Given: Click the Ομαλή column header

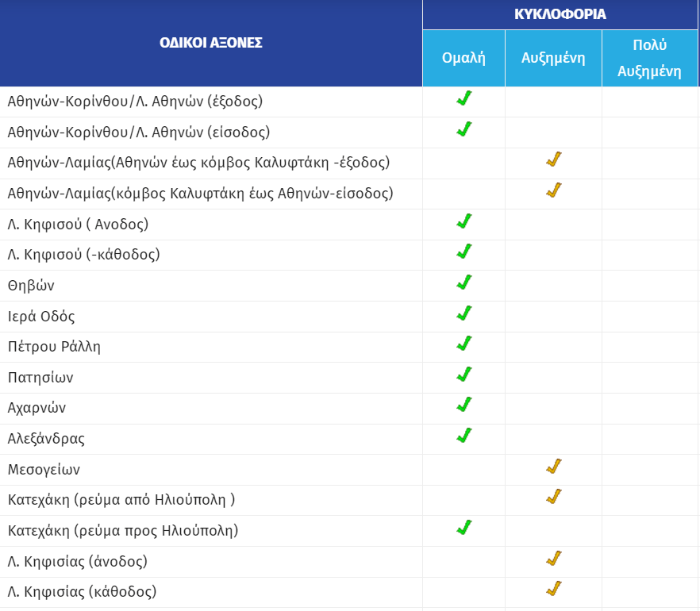Looking at the screenshot, I should coord(463,58).
